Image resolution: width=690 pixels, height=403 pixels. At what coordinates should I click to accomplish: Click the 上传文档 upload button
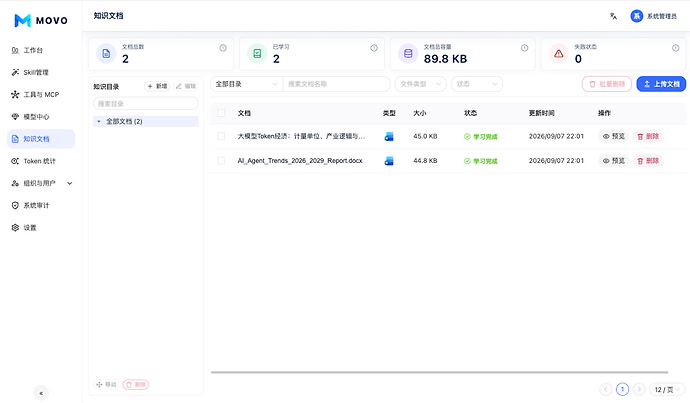pos(661,84)
